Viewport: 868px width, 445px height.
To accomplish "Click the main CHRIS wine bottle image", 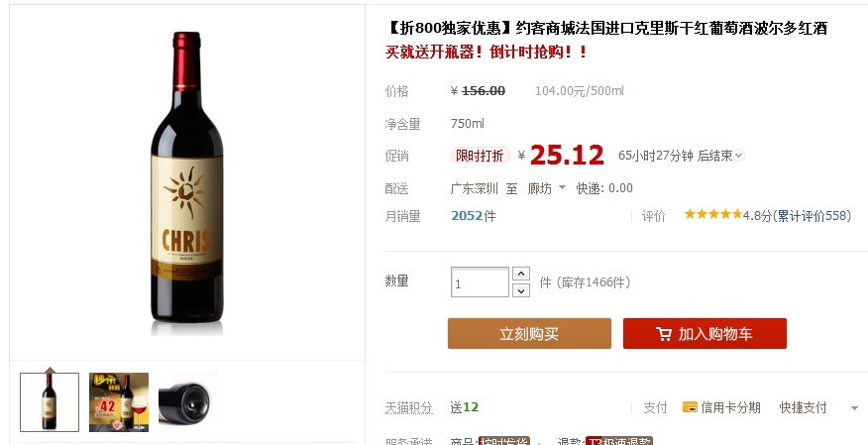I will [x=187, y=182].
